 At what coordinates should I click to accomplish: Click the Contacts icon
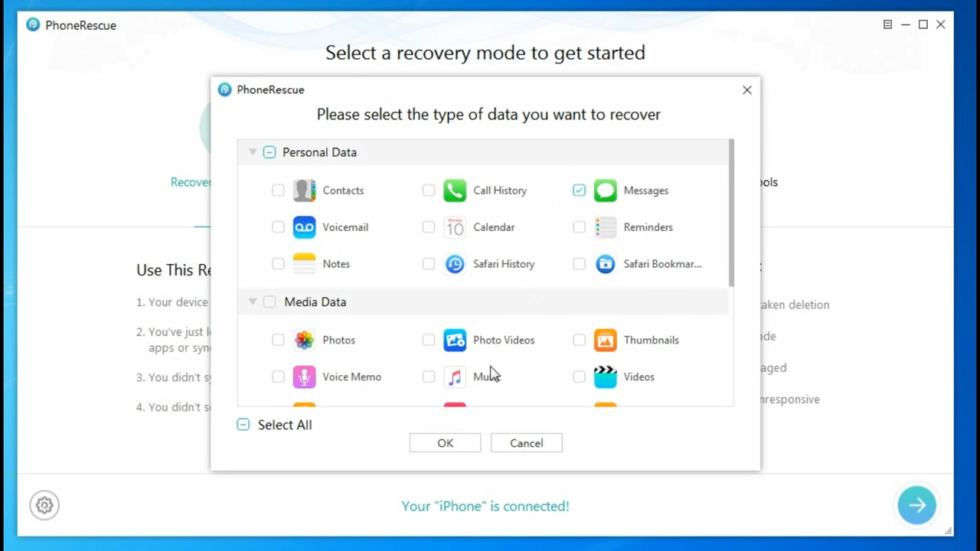(304, 191)
